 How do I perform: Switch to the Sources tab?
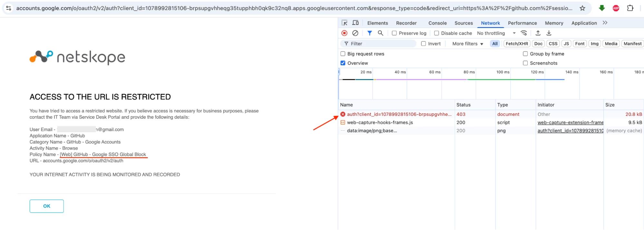pos(464,23)
